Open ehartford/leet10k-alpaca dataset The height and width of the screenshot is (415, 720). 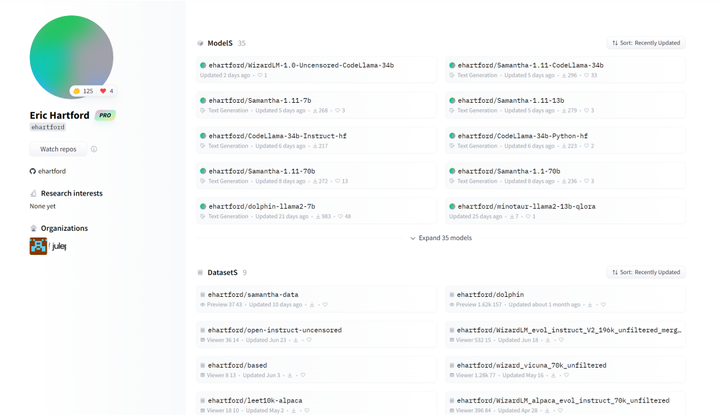[316, 404]
